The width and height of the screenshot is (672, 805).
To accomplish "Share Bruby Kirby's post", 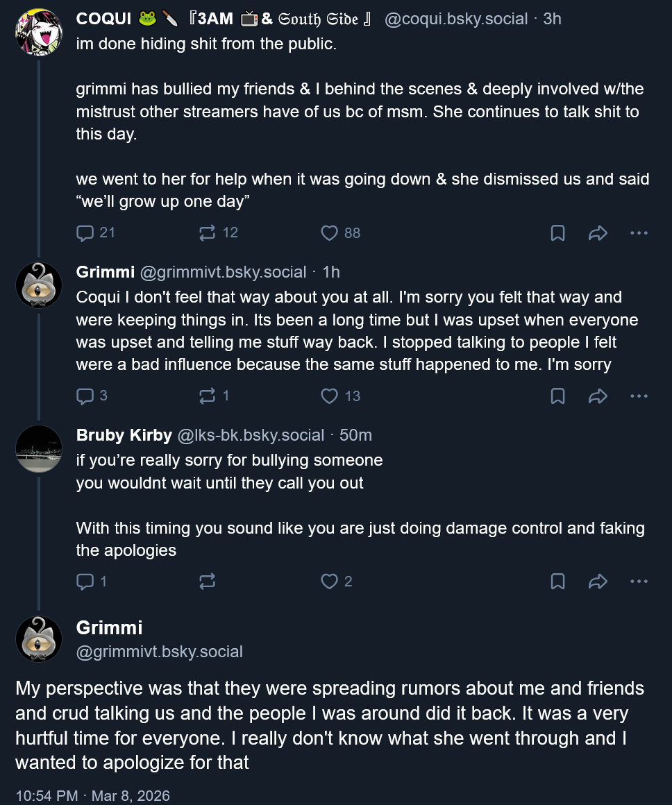I will pos(598,581).
